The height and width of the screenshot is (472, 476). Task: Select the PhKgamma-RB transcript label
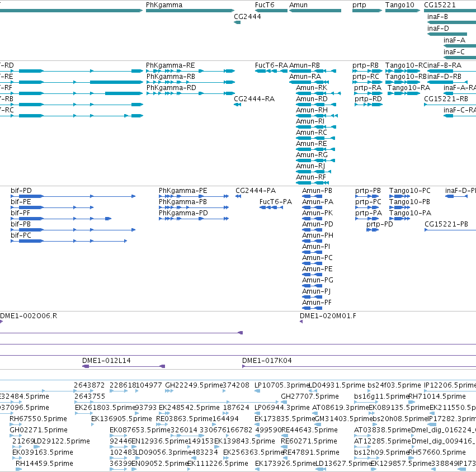pos(171,77)
